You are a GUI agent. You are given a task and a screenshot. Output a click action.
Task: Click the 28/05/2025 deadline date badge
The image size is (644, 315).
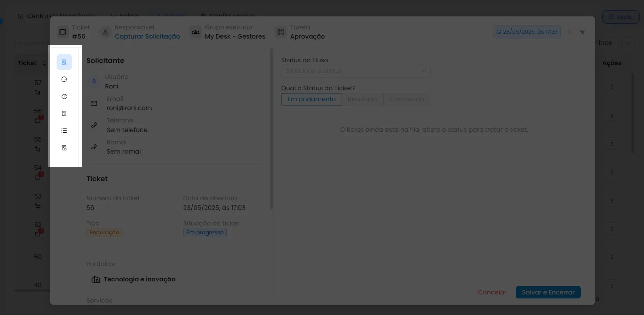pyautogui.click(x=527, y=32)
